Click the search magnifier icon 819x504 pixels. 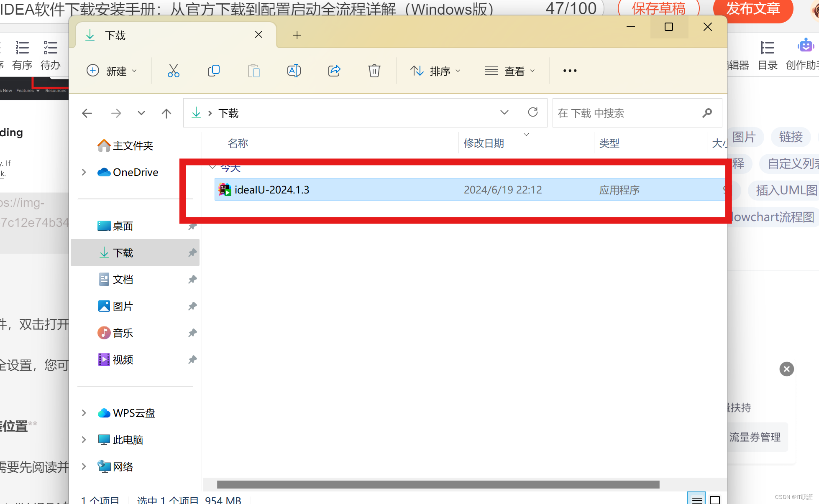click(x=707, y=113)
